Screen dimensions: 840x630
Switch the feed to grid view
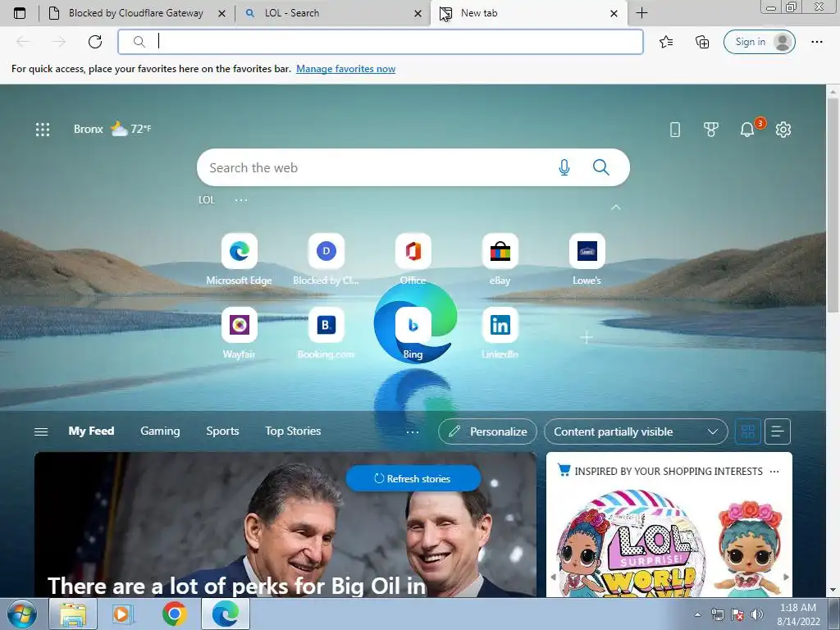tap(748, 431)
